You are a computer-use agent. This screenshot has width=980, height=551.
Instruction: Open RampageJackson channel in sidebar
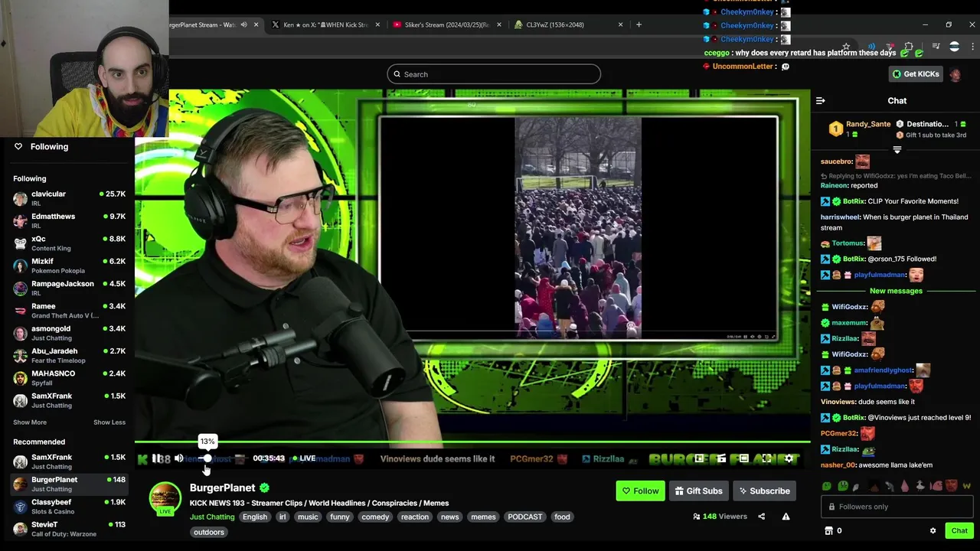[69, 288]
